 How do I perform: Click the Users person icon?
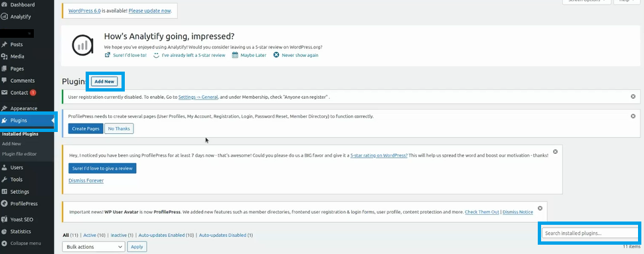tap(4, 167)
